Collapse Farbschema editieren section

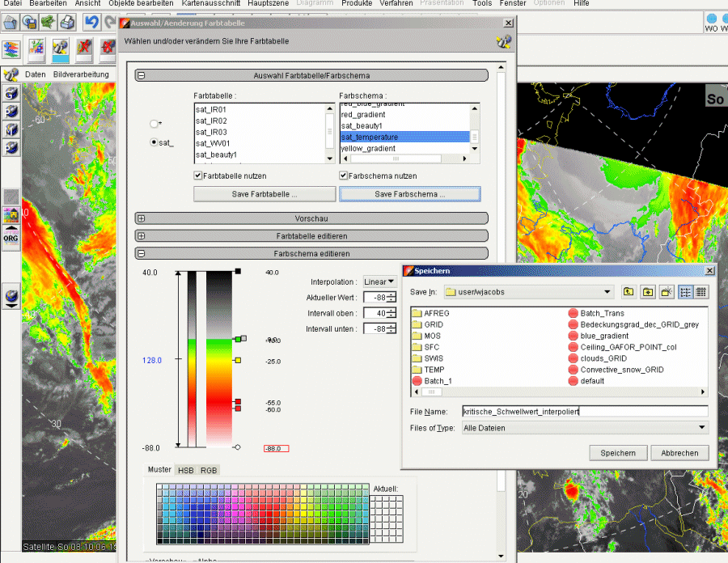tap(142, 253)
